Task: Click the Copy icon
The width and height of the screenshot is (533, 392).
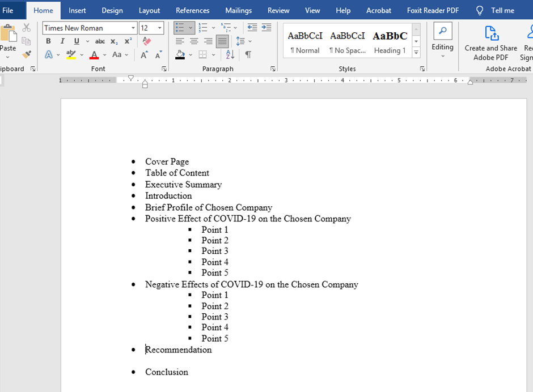Action: tap(26, 41)
